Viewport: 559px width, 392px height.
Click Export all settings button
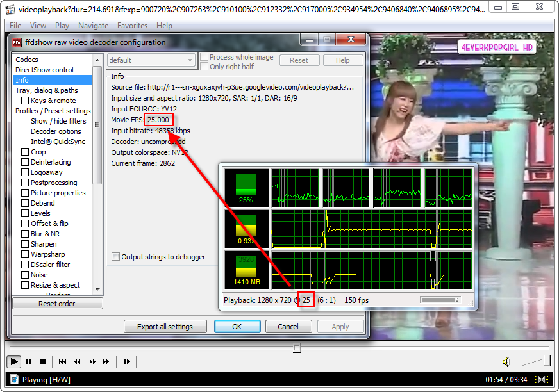[x=165, y=327]
